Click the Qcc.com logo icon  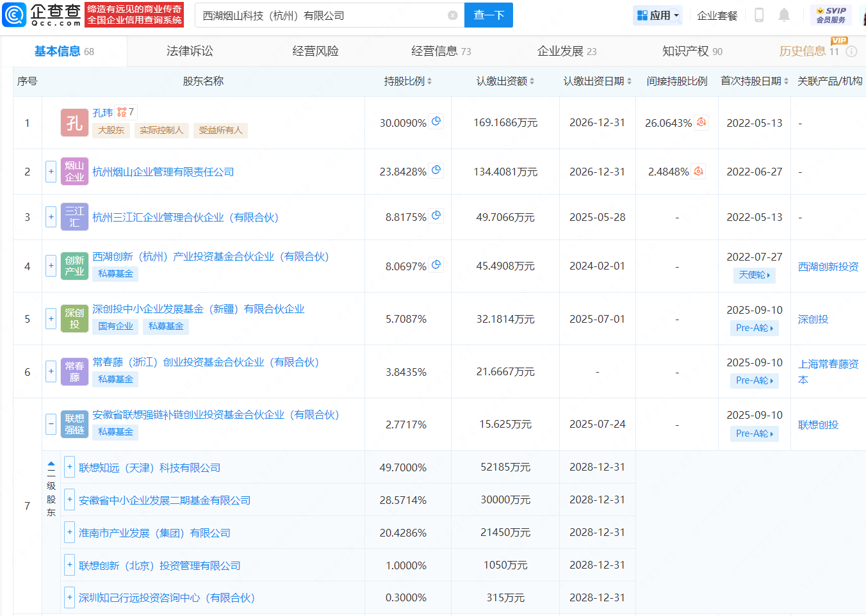pyautogui.click(x=14, y=15)
